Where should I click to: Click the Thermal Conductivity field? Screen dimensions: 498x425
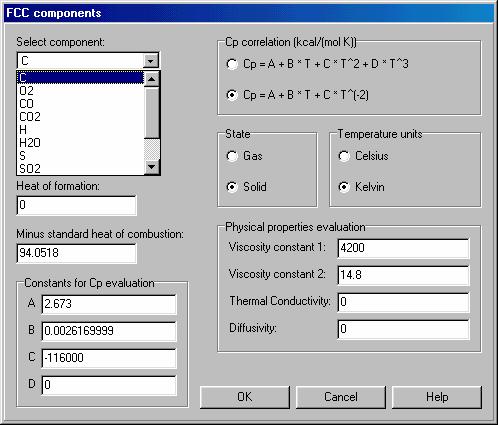pyautogui.click(x=403, y=302)
